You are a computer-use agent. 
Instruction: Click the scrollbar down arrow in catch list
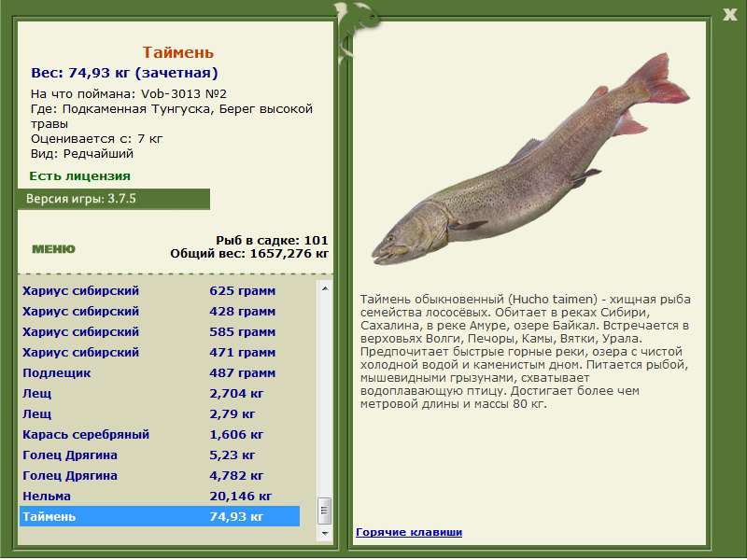(325, 533)
